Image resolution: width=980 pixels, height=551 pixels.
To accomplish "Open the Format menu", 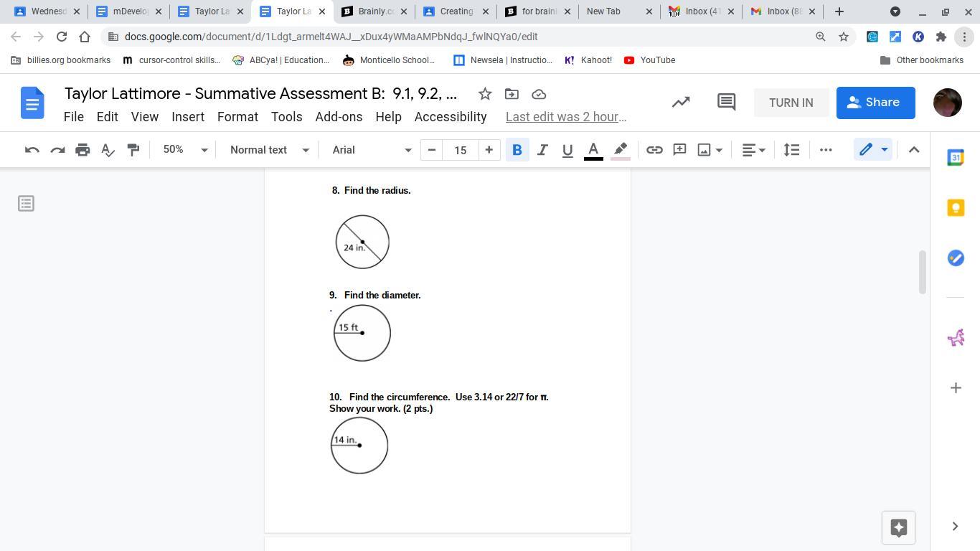I will [x=237, y=117].
